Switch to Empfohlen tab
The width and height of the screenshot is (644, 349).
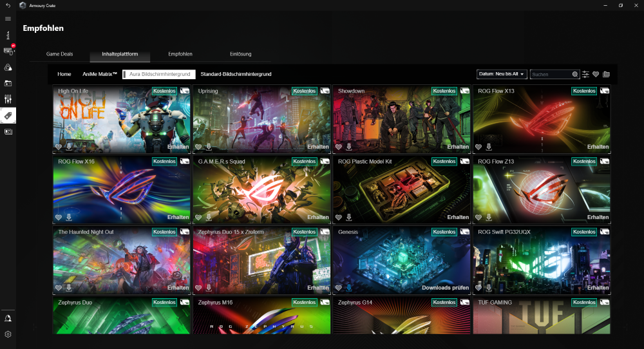180,54
